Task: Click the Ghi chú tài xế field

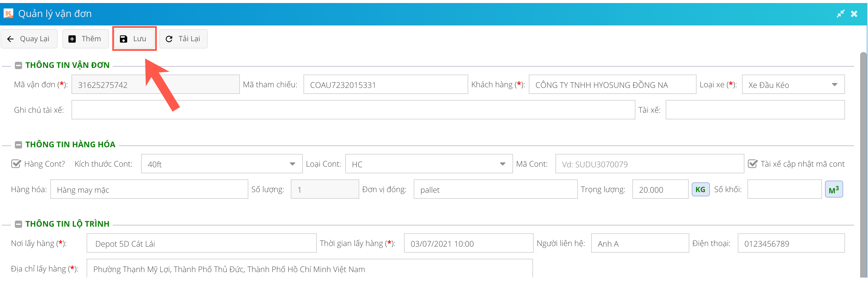Action: [x=353, y=110]
